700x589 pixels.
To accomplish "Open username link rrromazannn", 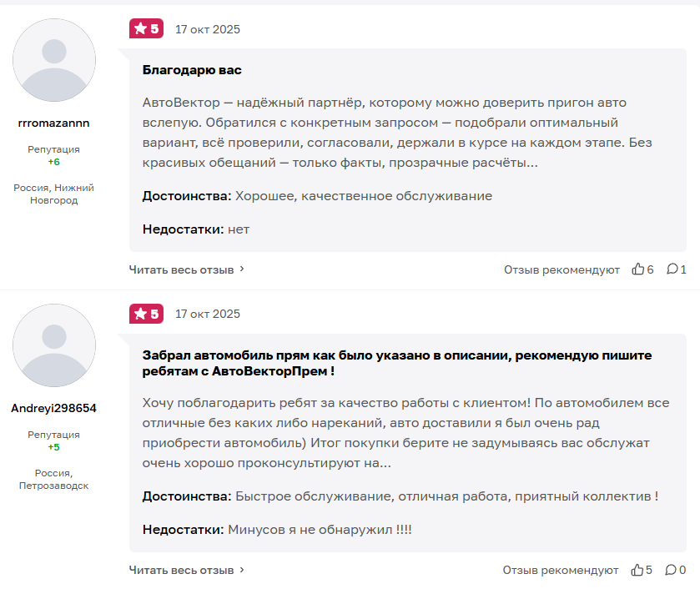I will [x=54, y=123].
